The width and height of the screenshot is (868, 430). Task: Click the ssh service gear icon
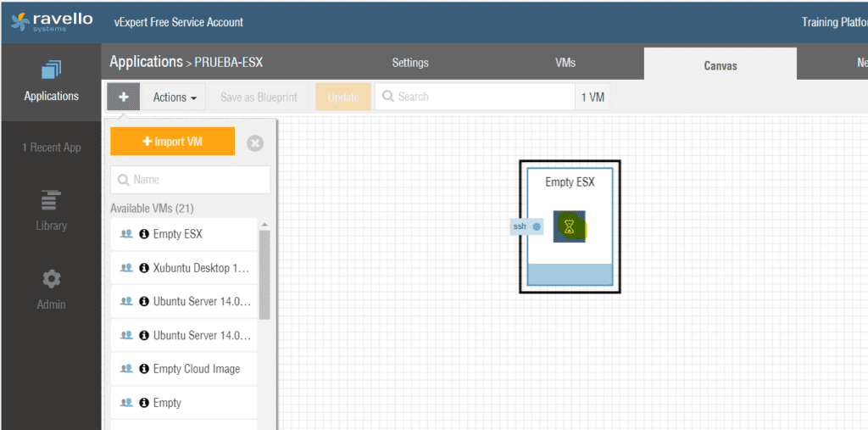point(536,226)
